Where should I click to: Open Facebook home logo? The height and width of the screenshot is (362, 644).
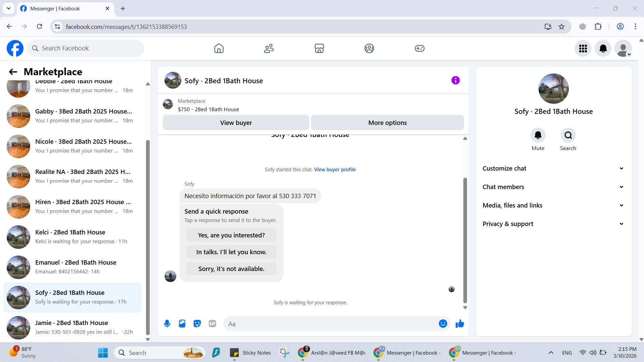(15, 48)
